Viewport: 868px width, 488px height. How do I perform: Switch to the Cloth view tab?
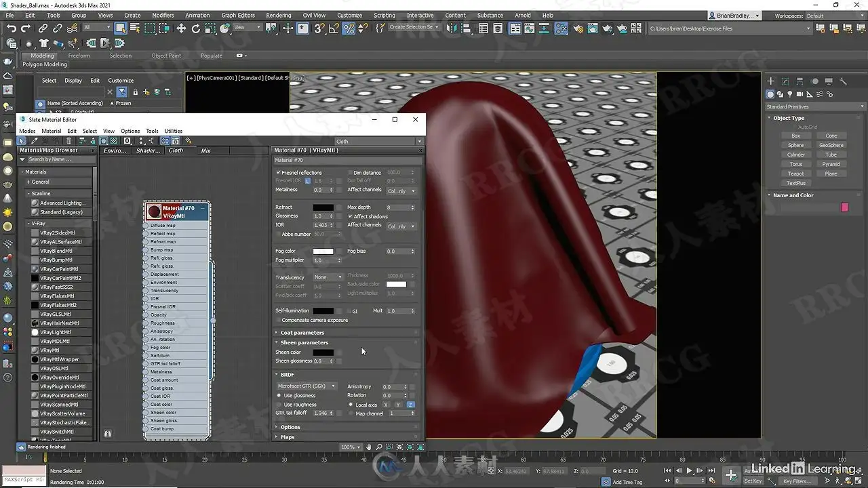click(x=176, y=150)
